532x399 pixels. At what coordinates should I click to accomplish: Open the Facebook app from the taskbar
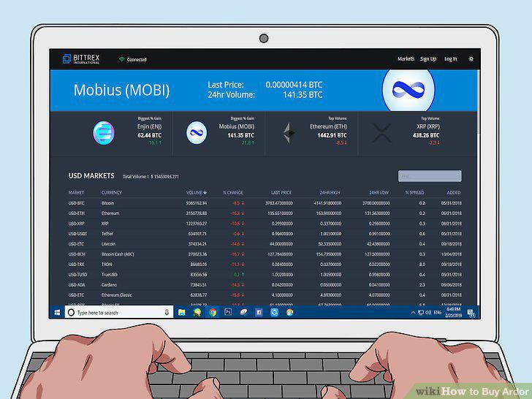pos(259,312)
